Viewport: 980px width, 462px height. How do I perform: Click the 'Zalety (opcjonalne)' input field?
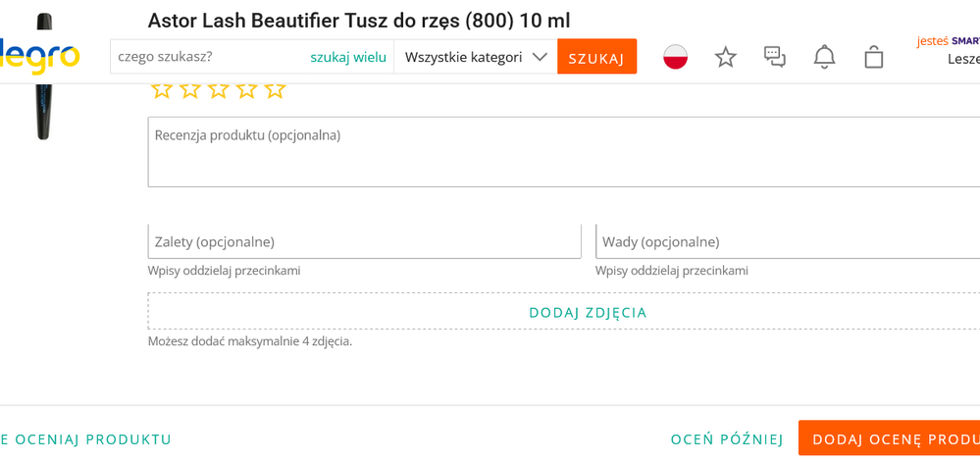coord(364,241)
